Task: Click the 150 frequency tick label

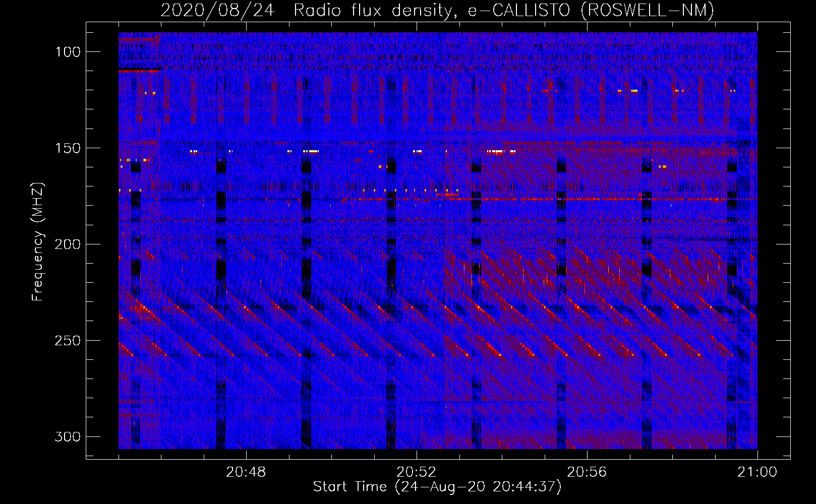Action: 68,148
